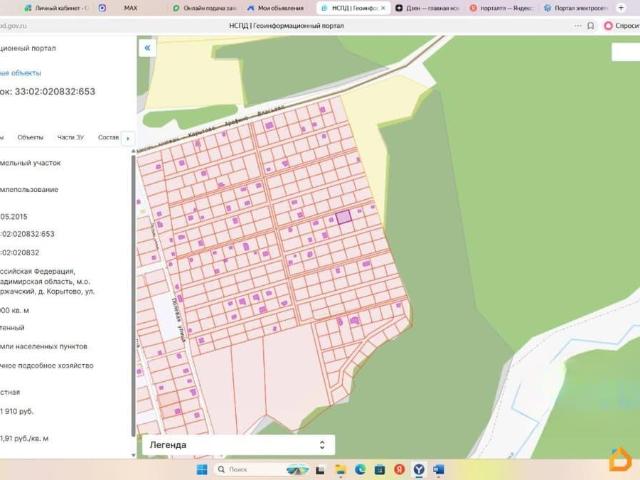Open Microsoft Store from the taskbar
Screen dimensions: 640x480
[380, 469]
